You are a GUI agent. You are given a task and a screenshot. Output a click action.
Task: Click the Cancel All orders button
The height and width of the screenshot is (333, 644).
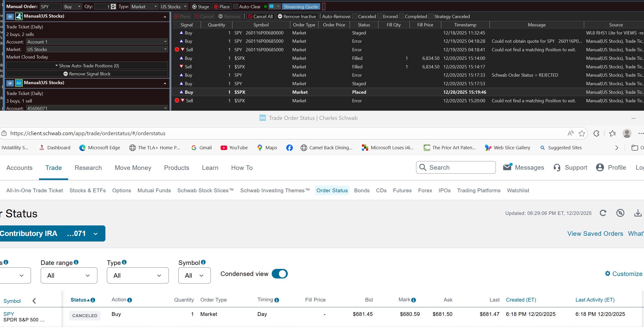(260, 16)
